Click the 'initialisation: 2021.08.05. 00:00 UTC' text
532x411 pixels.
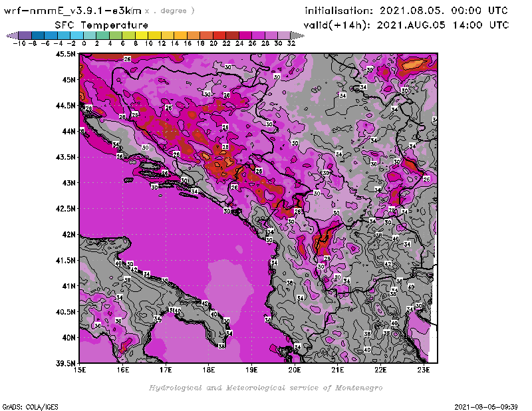coord(406,11)
